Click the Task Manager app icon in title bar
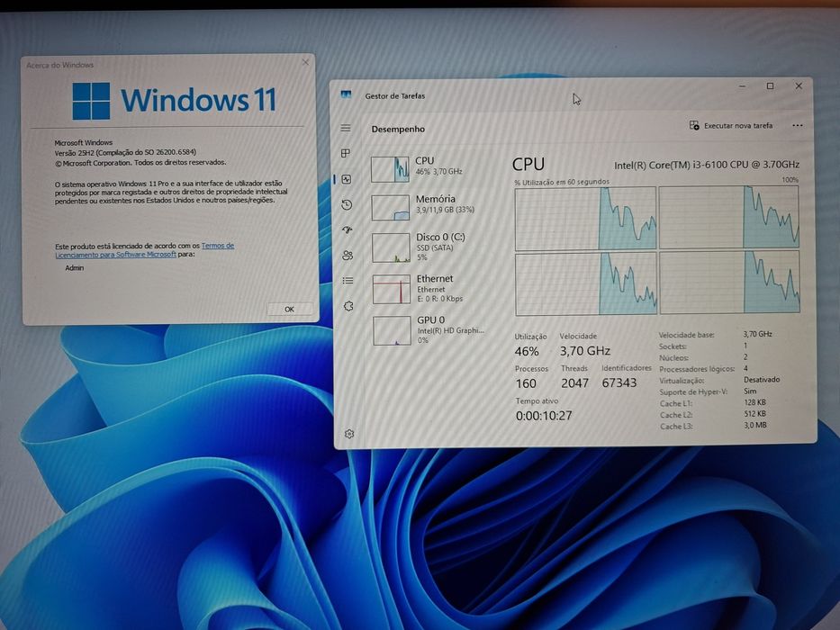Screen dimensions: 840x630 coord(346,94)
